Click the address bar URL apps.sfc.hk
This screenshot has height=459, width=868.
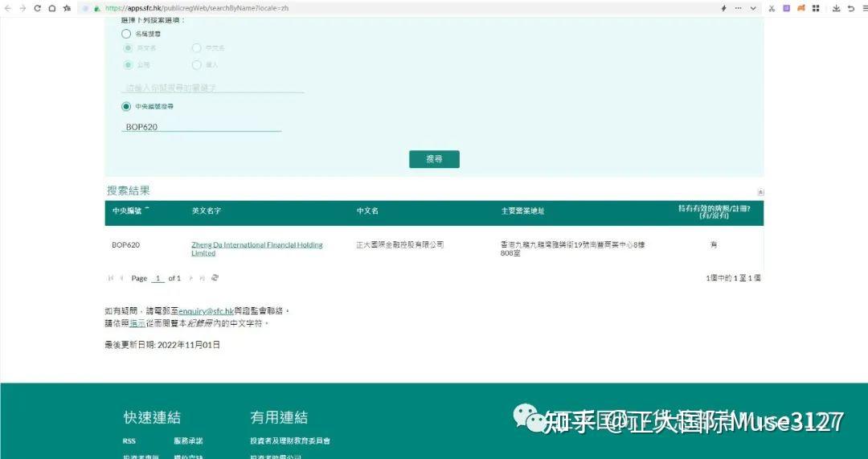coord(197,8)
